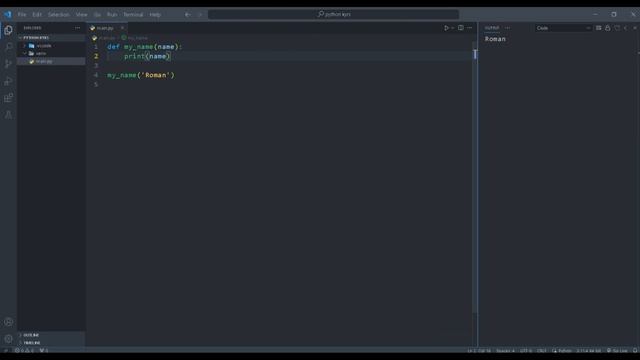Open the File menu
640x360 pixels.
22,14
